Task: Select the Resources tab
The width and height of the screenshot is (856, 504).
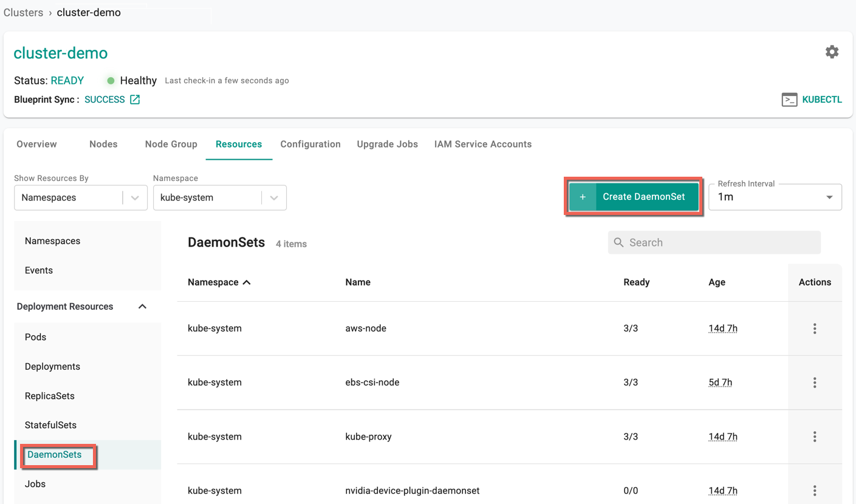Action: 239,144
